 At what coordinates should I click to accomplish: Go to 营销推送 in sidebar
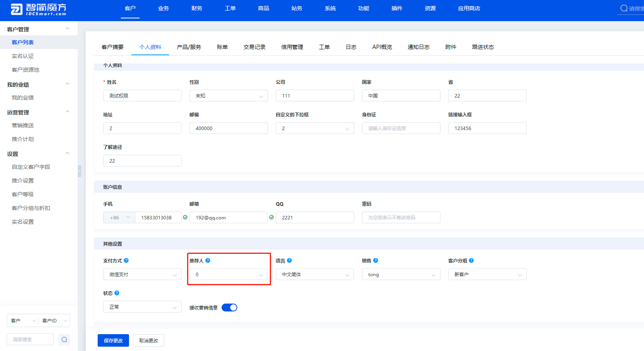[x=23, y=125]
